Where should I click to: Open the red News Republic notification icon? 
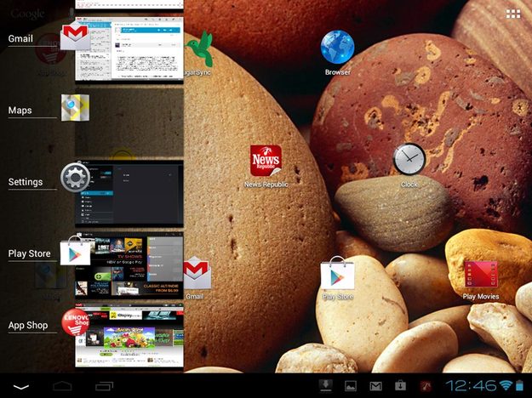[426, 386]
